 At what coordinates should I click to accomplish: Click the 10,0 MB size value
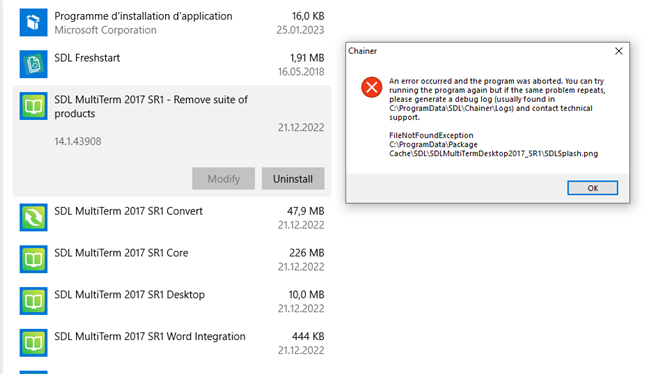point(306,295)
